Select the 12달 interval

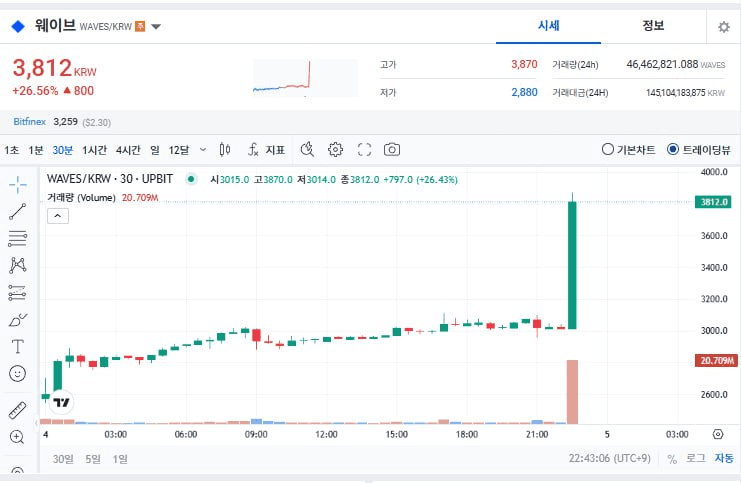[x=179, y=150]
